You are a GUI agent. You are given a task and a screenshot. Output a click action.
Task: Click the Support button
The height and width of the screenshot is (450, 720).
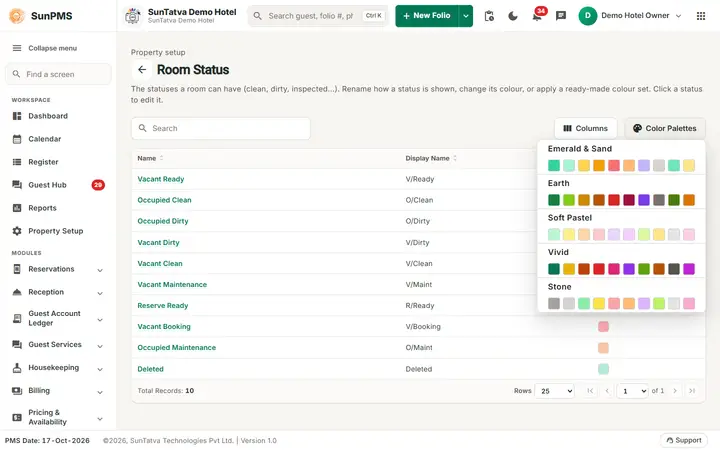click(x=684, y=440)
